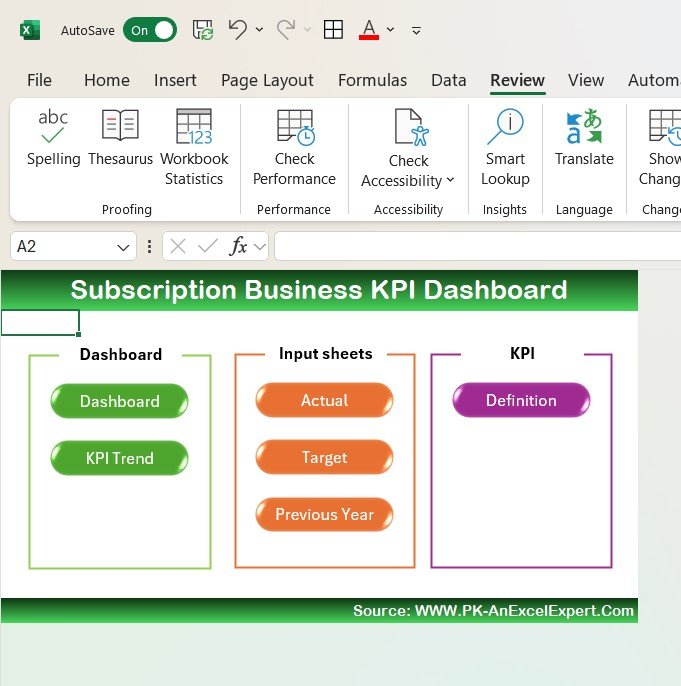This screenshot has width=681, height=686.
Task: Click the Save icon in toolbar
Action: [x=203, y=30]
